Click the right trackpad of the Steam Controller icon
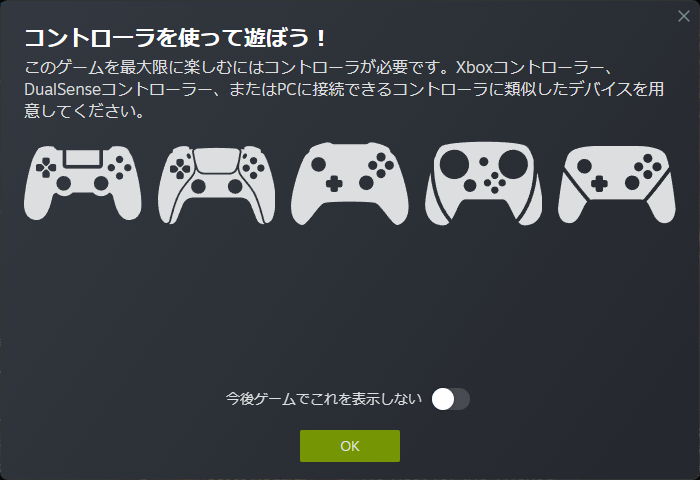This screenshot has height=480, width=700. click(x=513, y=162)
